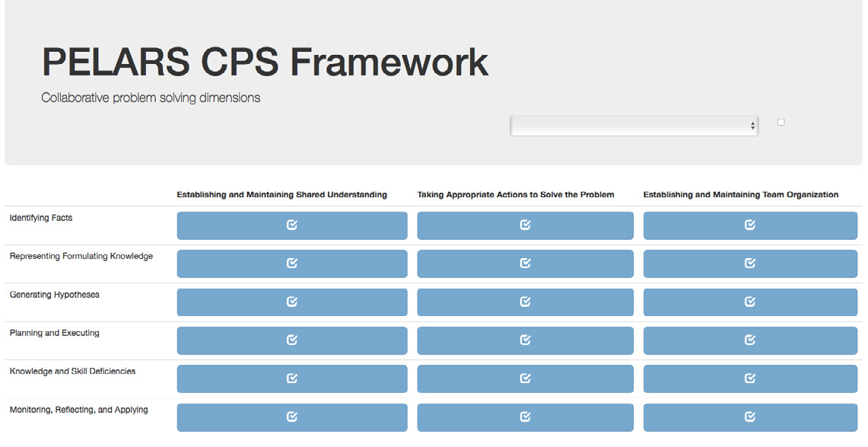Check Generating Hypotheses under Taking Appropriate Actions
Screen dimensions: 868x447
[526, 302]
